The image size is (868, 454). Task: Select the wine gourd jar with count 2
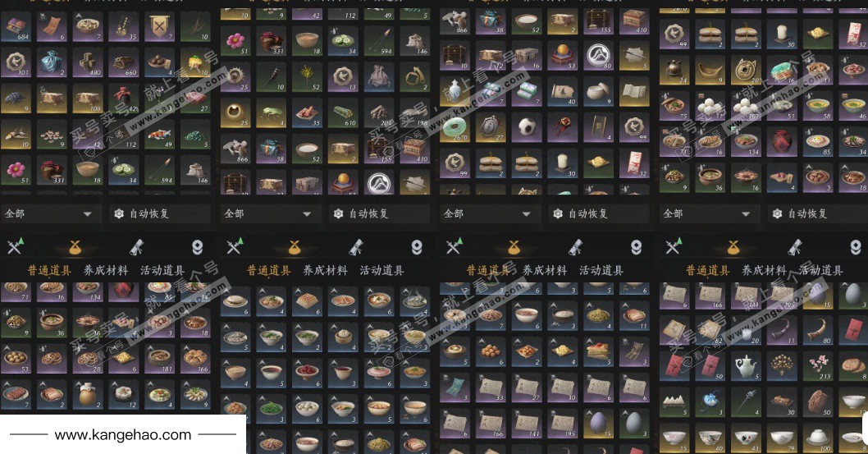[x=88, y=394]
